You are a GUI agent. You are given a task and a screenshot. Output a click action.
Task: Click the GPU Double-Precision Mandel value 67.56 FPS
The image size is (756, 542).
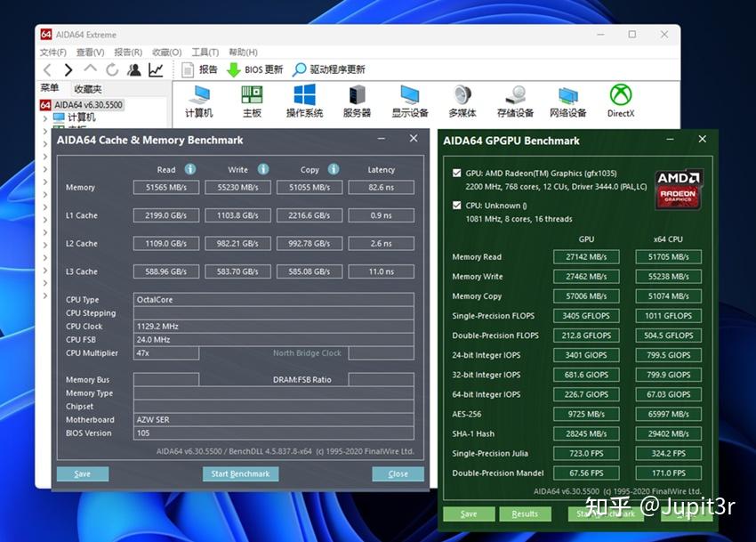coord(586,473)
